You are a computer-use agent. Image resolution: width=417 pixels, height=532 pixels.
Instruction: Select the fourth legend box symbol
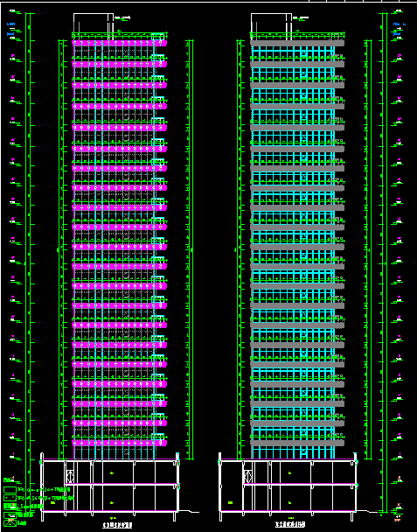pos(10,514)
